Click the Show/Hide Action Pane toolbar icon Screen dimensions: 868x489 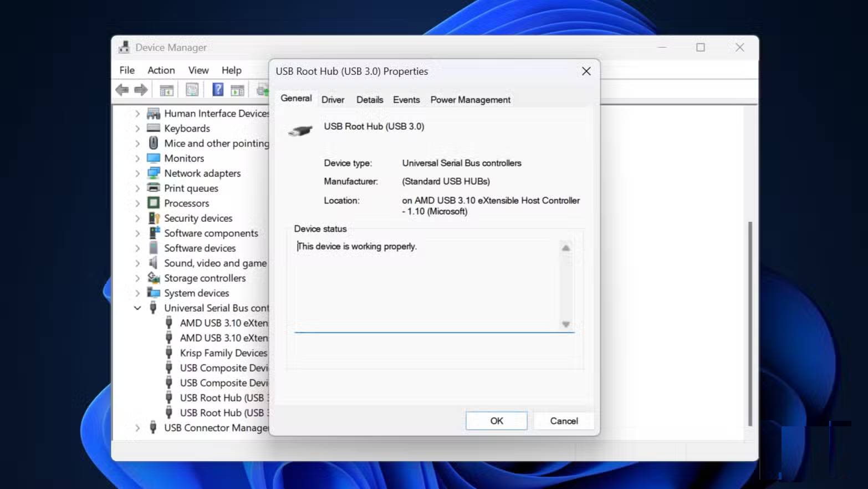coord(237,90)
